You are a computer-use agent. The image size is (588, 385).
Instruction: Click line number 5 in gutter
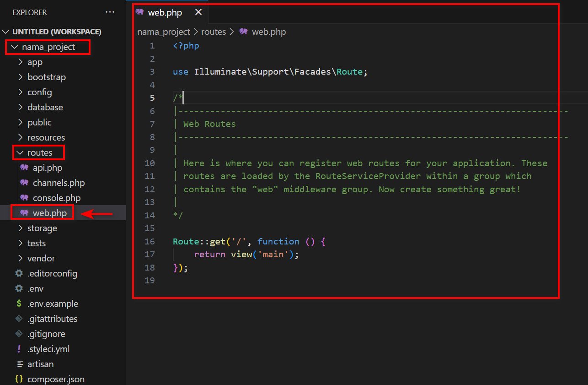152,98
